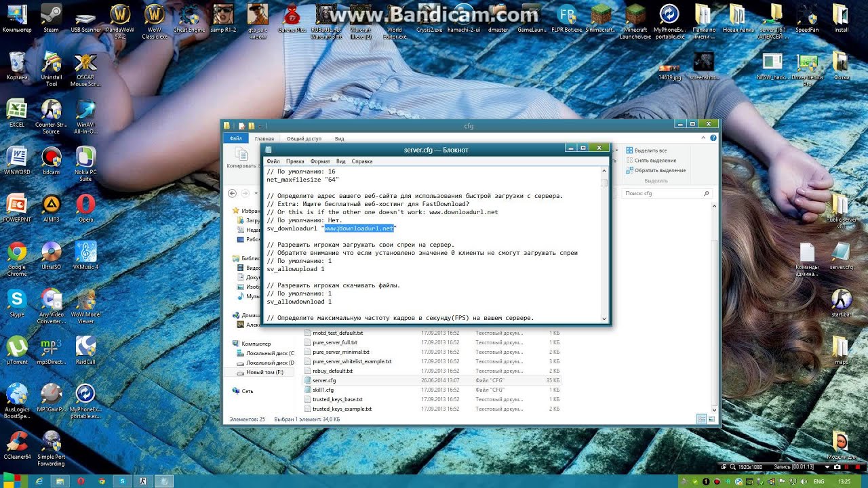This screenshot has width=868, height=488.
Task: Select file pure_server_whitelist_example.txt
Action: coord(351,361)
